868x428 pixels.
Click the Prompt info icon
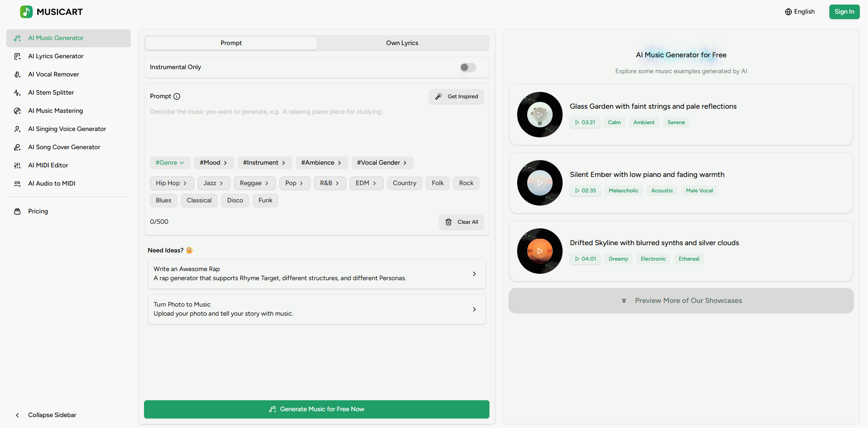tap(177, 96)
